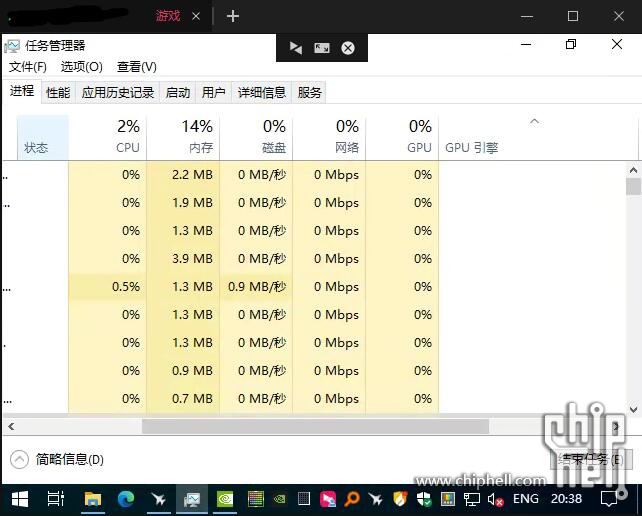Switch to the 应用历史记录 tab
The image size is (642, 516).
118,92
